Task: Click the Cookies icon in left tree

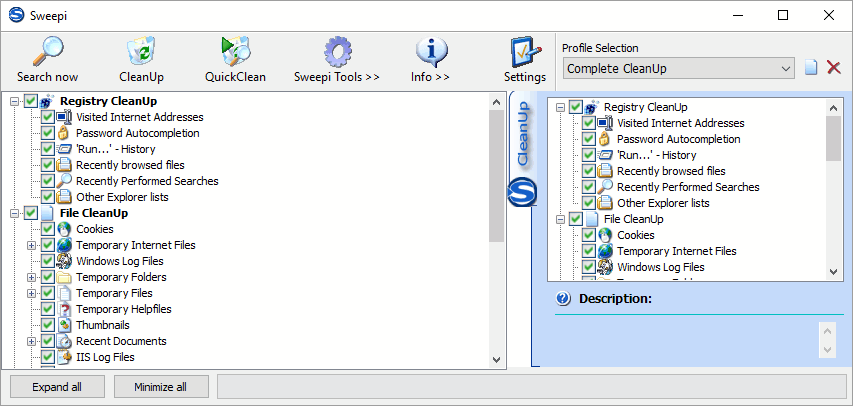Action: pyautogui.click(x=64, y=229)
